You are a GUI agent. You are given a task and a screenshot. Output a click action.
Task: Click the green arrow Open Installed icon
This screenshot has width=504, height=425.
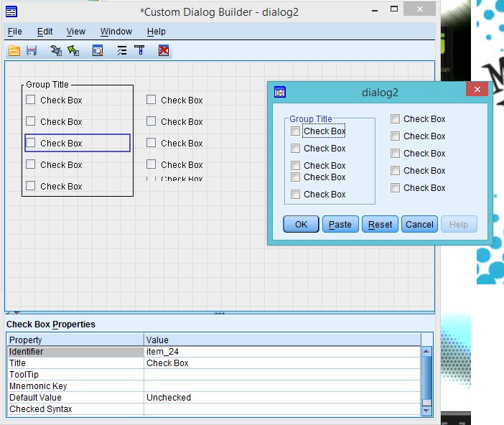(x=73, y=51)
